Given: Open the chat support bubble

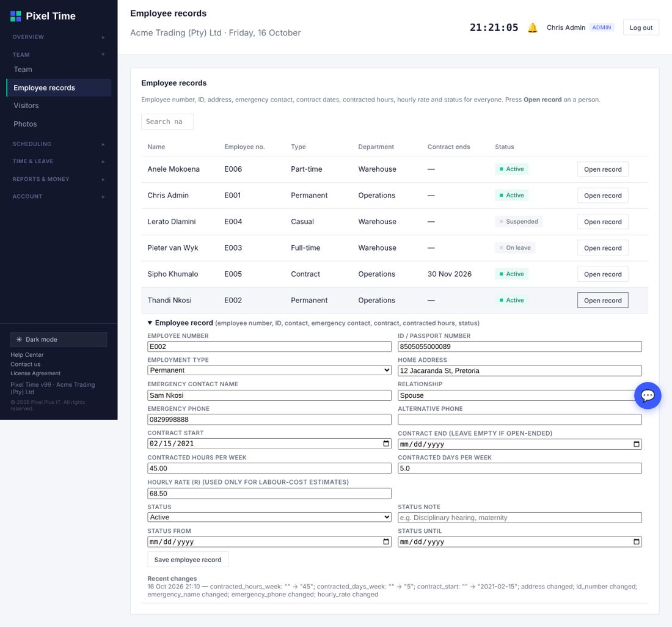Looking at the screenshot, I should [x=647, y=395].
